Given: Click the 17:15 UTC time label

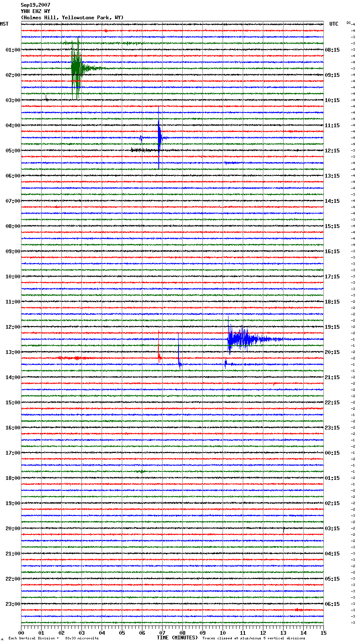Looking at the screenshot, I should click(332, 277).
